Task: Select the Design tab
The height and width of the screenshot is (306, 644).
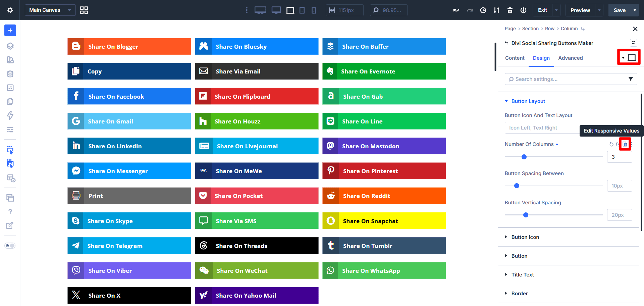Action: 541,58
